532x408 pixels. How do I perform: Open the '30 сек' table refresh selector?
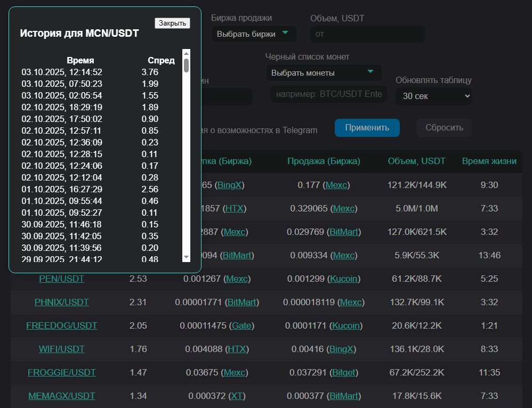click(433, 96)
